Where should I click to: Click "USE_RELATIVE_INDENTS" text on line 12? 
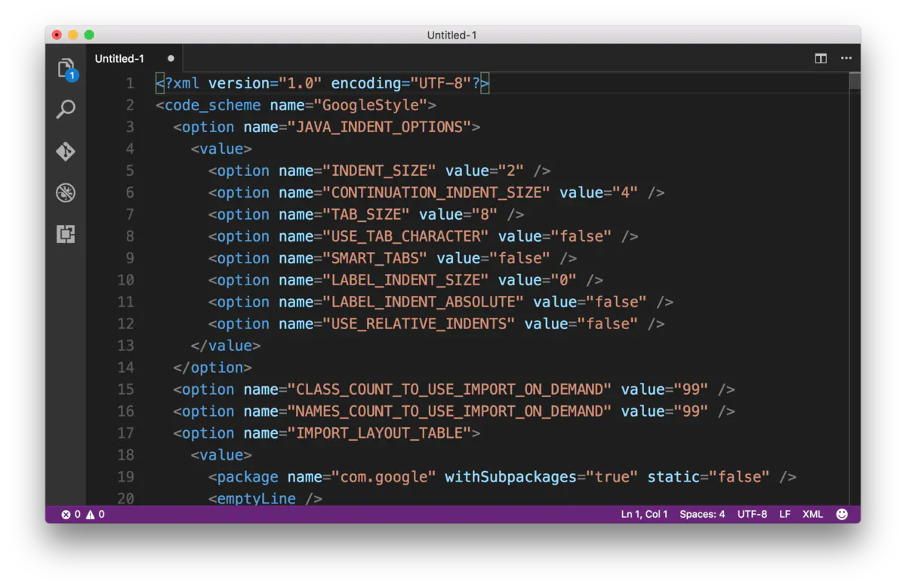coord(419,325)
